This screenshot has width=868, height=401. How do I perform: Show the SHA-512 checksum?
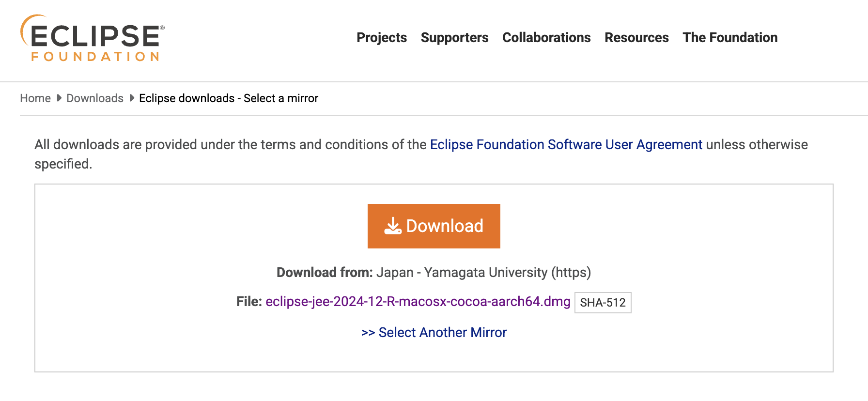tap(603, 303)
